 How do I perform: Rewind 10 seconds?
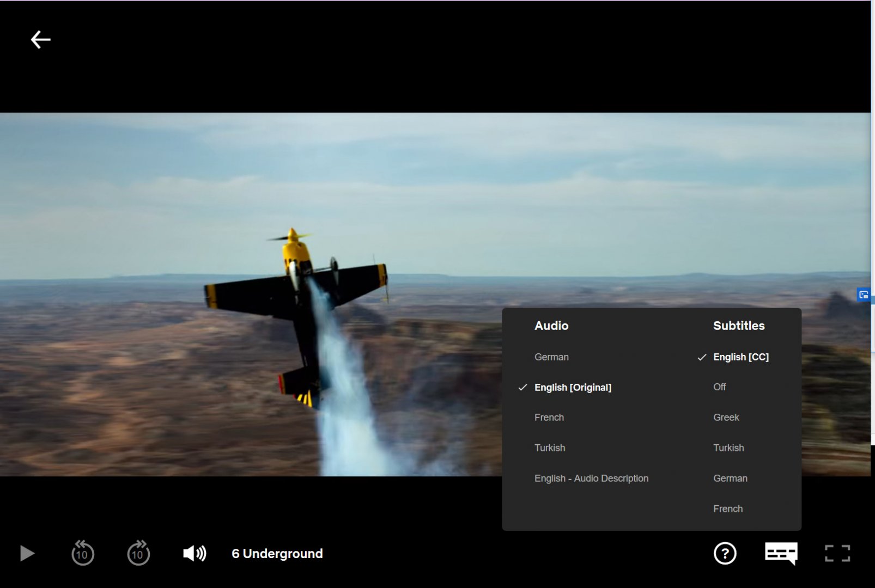coord(82,553)
